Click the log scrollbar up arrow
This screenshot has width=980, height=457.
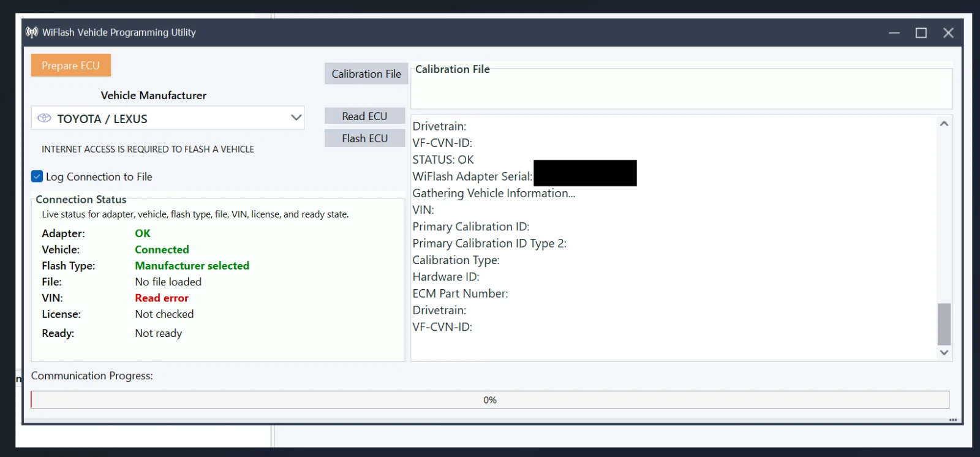(x=944, y=124)
